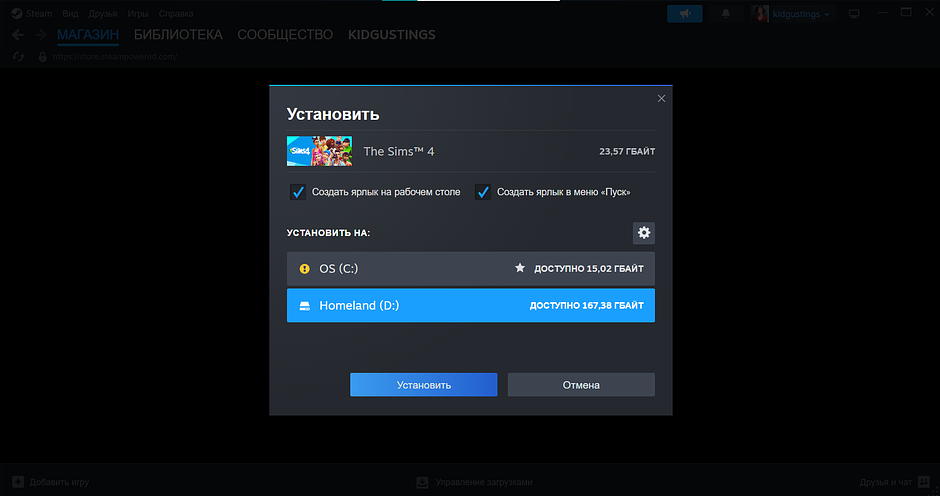Click The Sims 4 thumbnail image
940x496 pixels.
click(320, 151)
